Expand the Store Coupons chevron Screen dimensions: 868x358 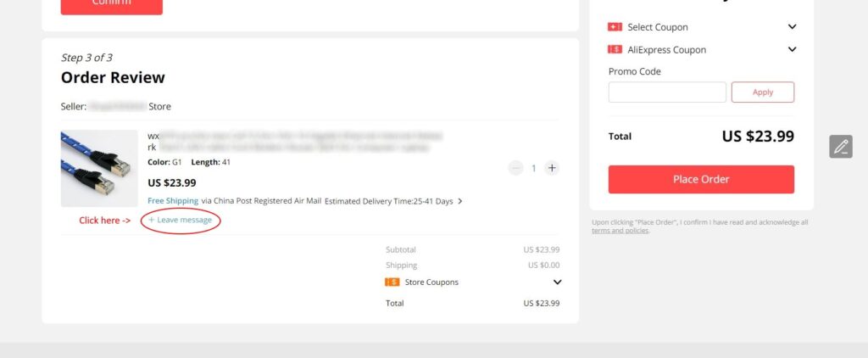tap(558, 282)
